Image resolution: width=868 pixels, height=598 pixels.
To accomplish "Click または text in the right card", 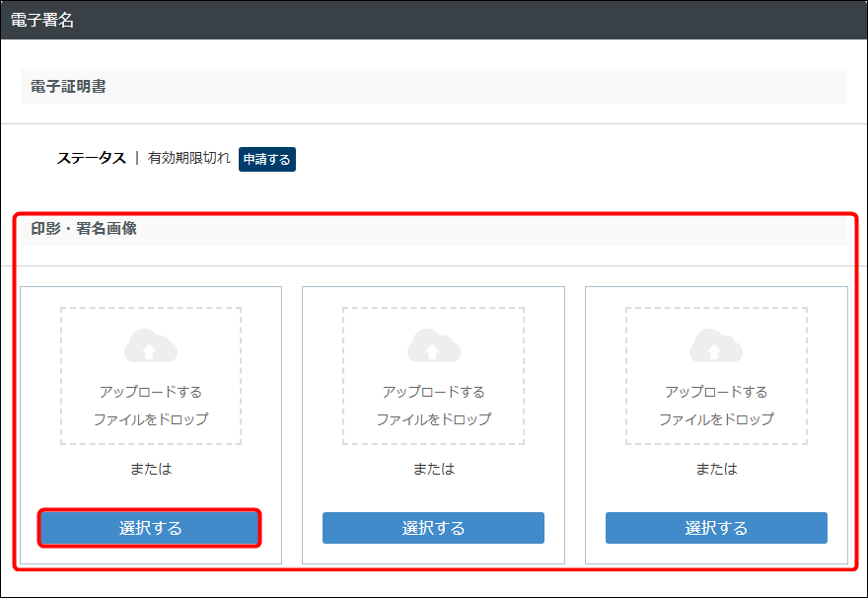I will pos(716,469).
